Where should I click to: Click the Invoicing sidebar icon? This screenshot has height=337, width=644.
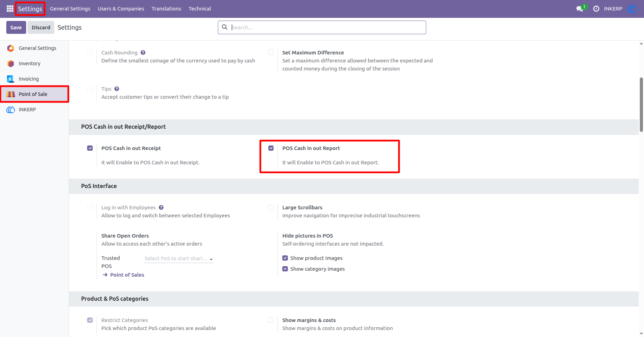(x=11, y=79)
